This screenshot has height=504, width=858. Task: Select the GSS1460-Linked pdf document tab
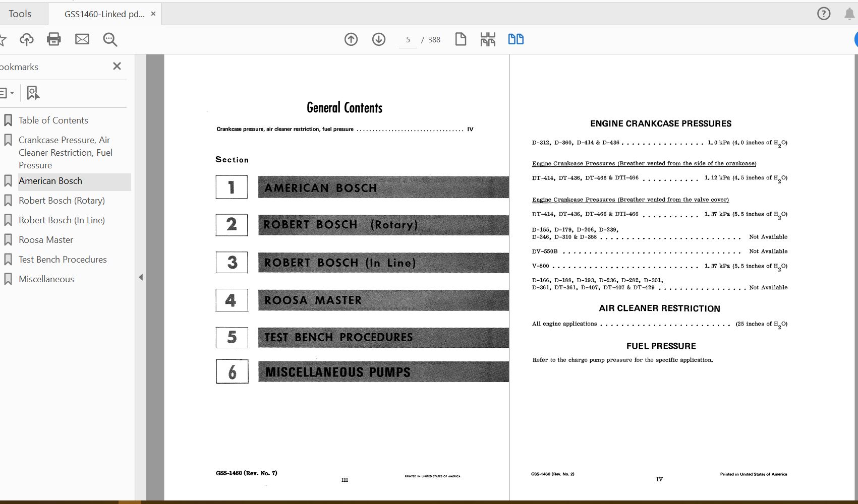point(104,14)
